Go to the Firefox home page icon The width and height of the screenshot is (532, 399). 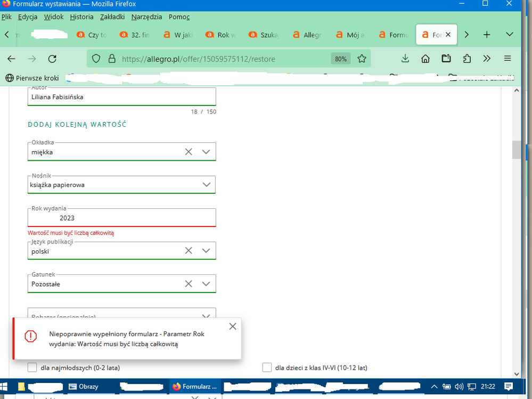tap(425, 59)
